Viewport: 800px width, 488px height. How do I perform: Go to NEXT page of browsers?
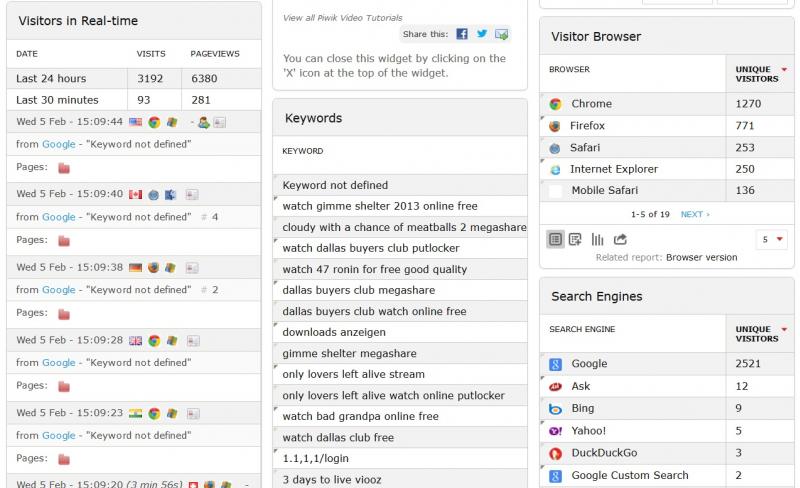695,214
